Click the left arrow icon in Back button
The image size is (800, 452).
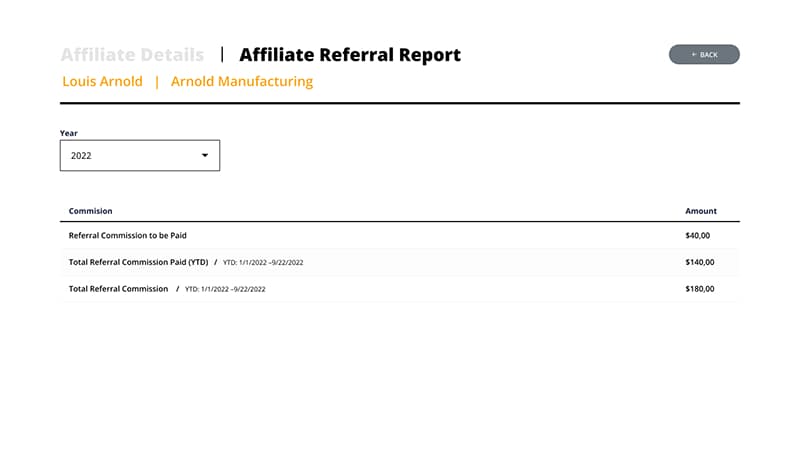[694, 55]
